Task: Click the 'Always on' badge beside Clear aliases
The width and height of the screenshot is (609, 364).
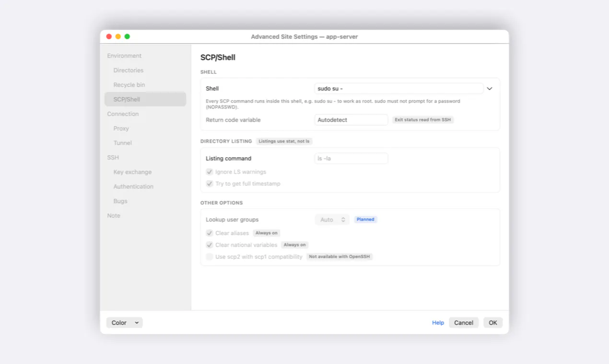Action: coord(266,233)
